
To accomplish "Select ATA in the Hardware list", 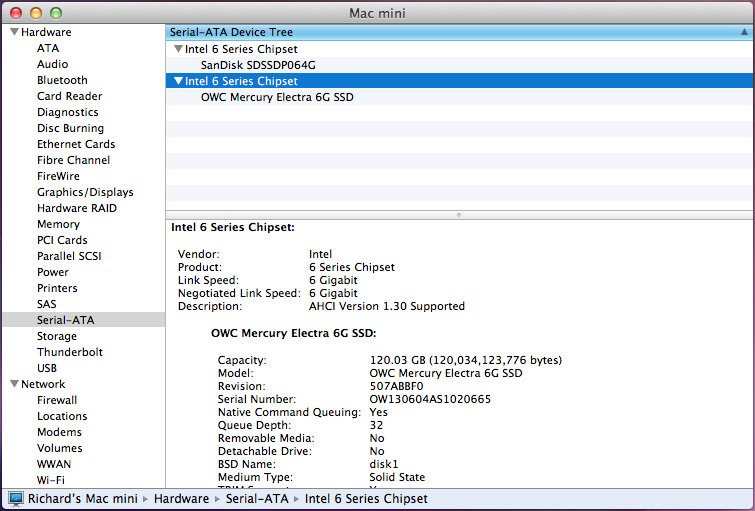I will click(x=48, y=48).
